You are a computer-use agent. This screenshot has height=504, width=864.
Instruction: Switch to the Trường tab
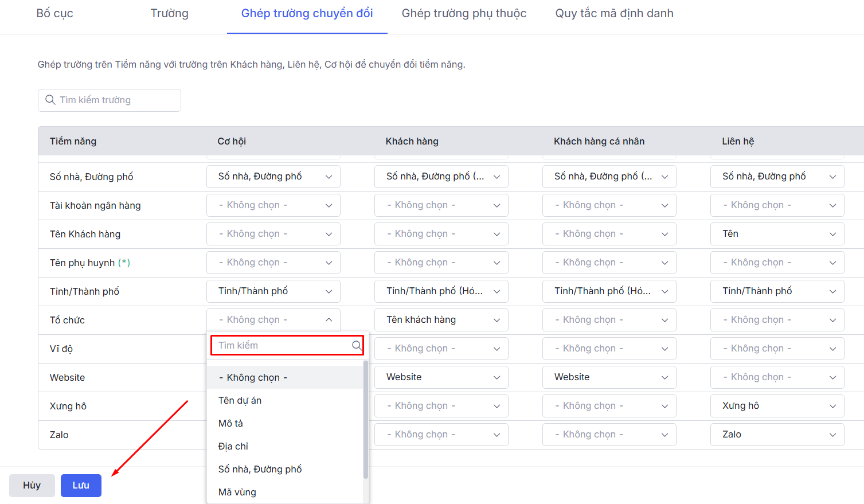tap(169, 13)
